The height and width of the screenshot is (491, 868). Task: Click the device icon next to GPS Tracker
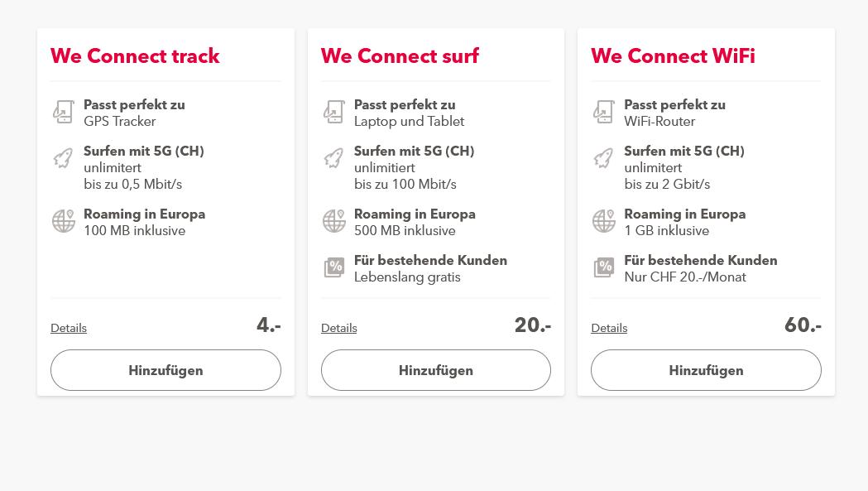[64, 112]
